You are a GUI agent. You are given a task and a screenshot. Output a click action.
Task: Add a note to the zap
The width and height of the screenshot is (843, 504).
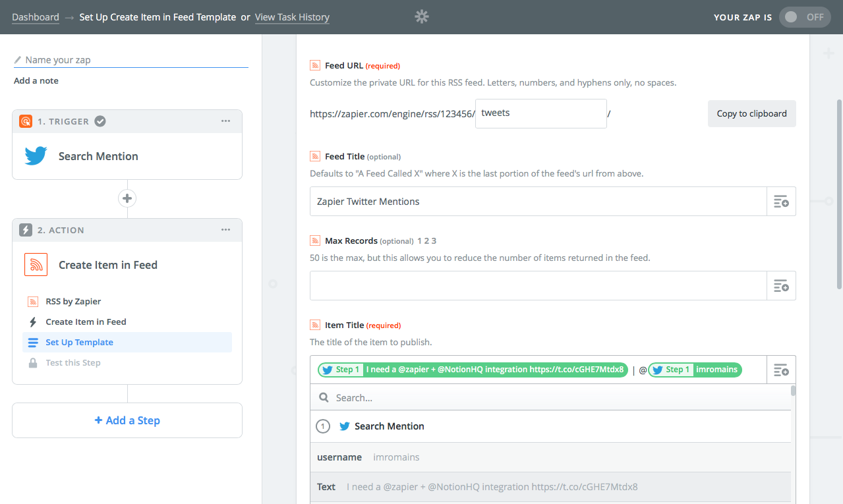(x=36, y=80)
